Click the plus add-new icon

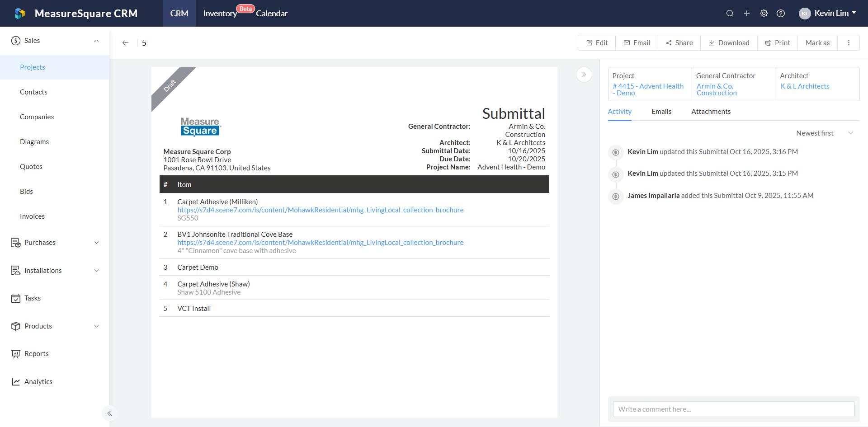(747, 14)
